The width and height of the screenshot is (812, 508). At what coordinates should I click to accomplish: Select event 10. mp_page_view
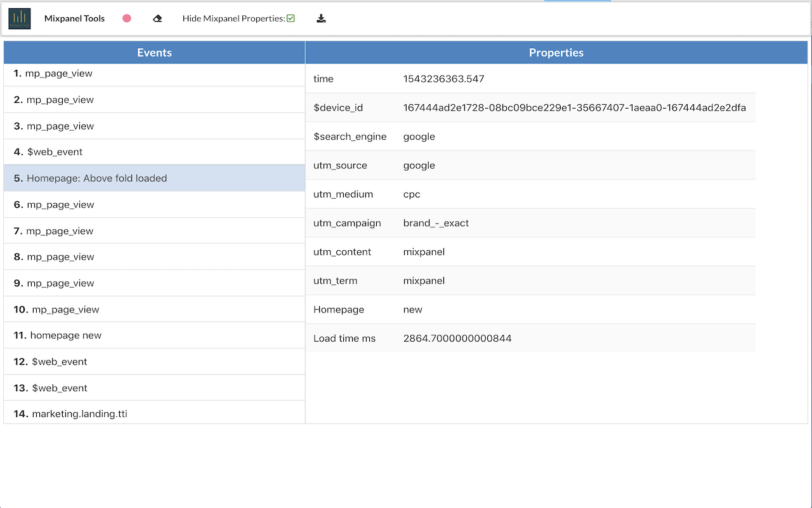point(154,309)
